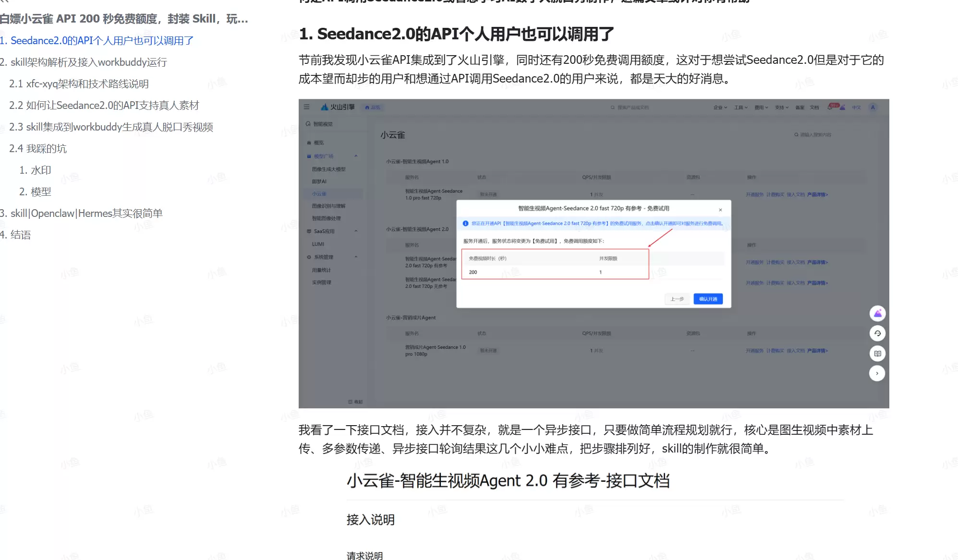Screen dimensions: 958x560
Task: Click the customer service headset icon
Action: [877, 334]
